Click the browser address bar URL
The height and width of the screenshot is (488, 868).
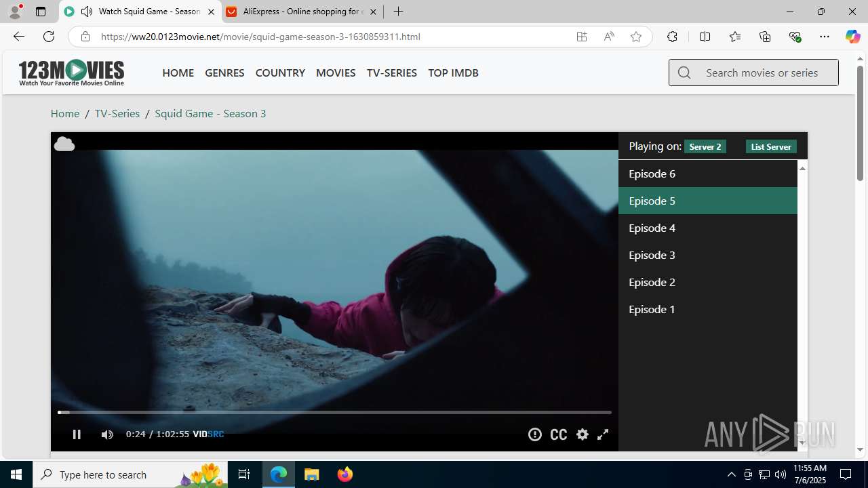click(x=260, y=37)
